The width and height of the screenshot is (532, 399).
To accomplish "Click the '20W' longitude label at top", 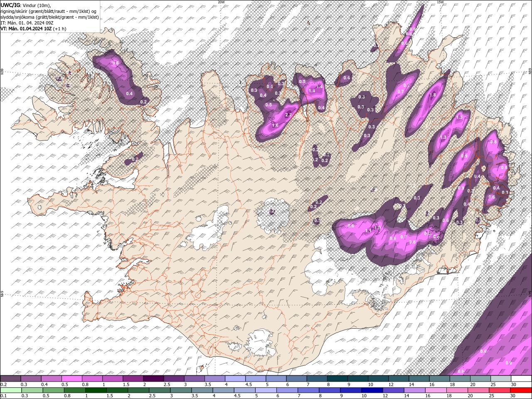I will 221,2.
